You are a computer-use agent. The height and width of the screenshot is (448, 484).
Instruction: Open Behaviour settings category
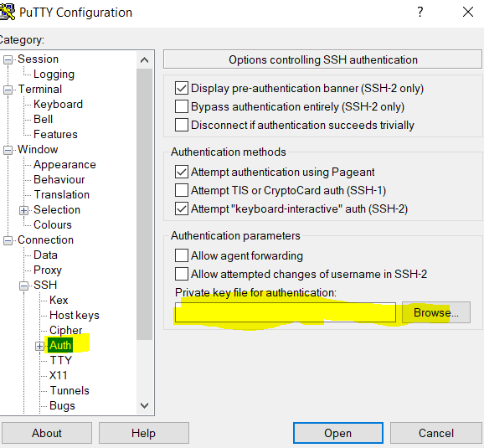(59, 180)
